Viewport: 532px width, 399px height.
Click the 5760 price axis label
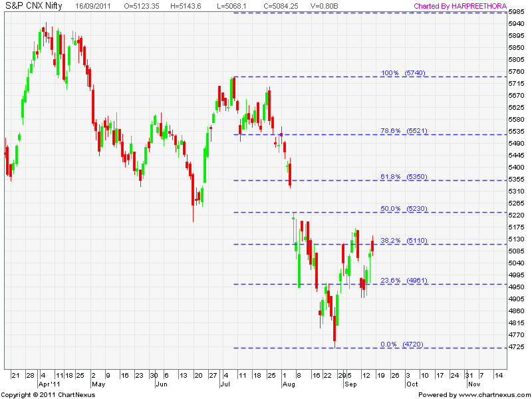[516, 72]
